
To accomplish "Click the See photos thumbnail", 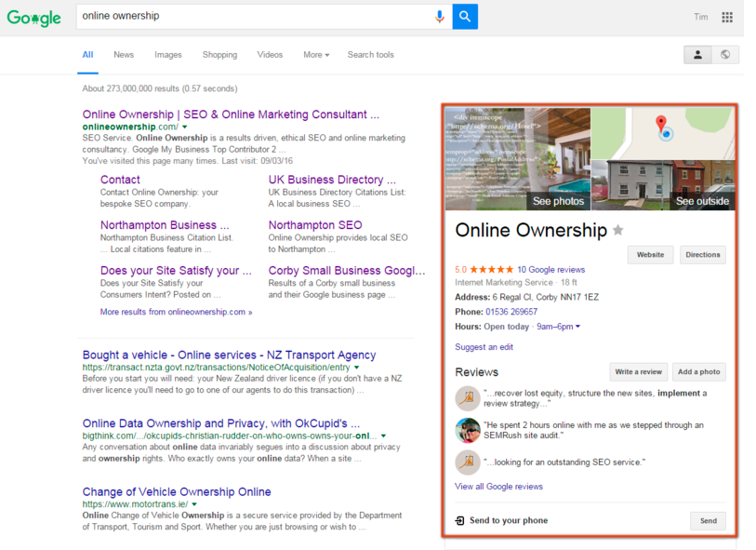I will point(518,159).
